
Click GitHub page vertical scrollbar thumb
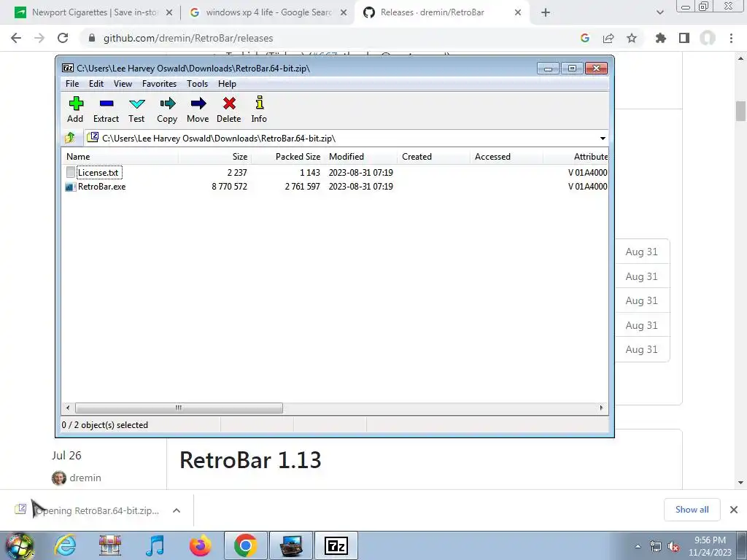click(x=740, y=112)
